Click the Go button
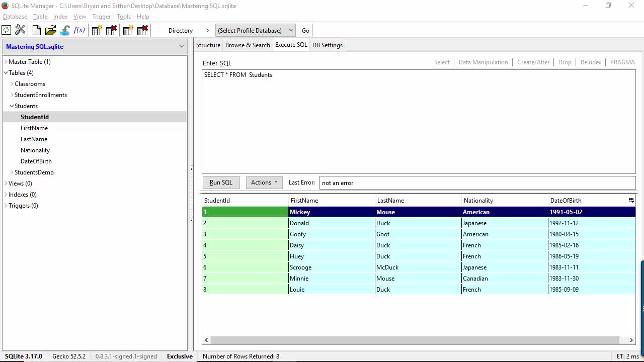 (305, 30)
